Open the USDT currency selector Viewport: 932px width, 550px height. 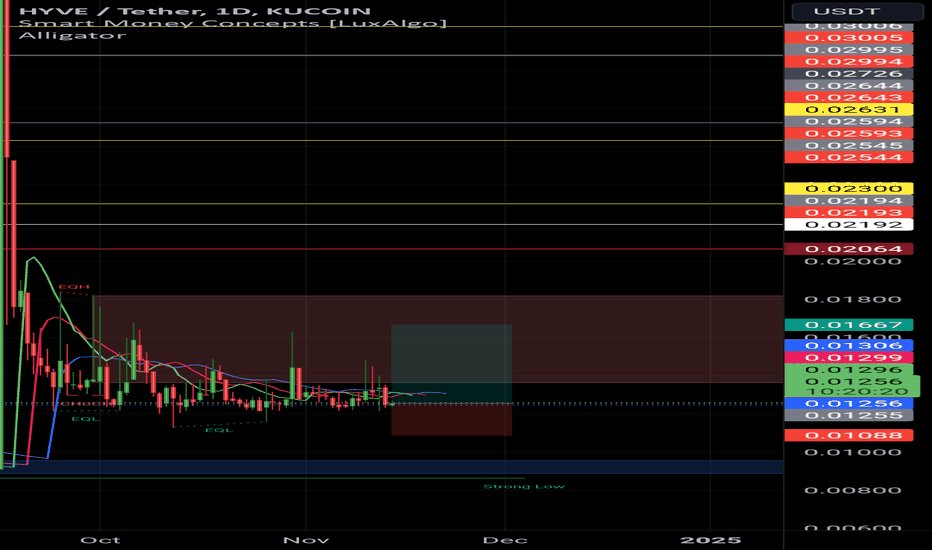point(857,11)
